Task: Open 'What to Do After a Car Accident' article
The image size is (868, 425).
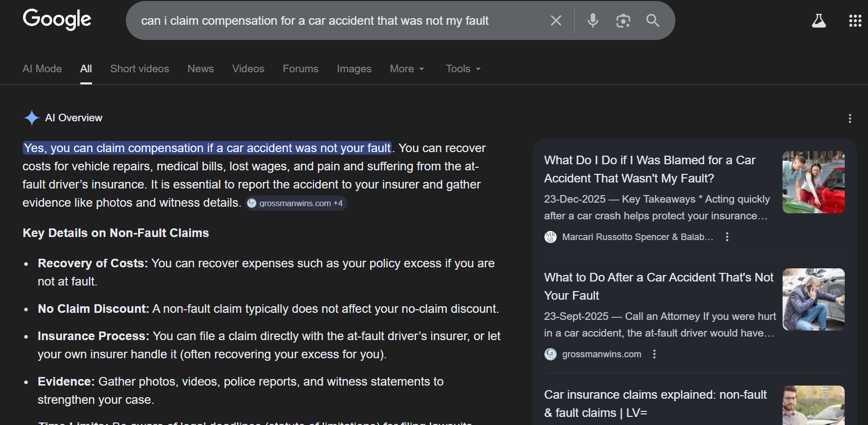Action: 659,287
